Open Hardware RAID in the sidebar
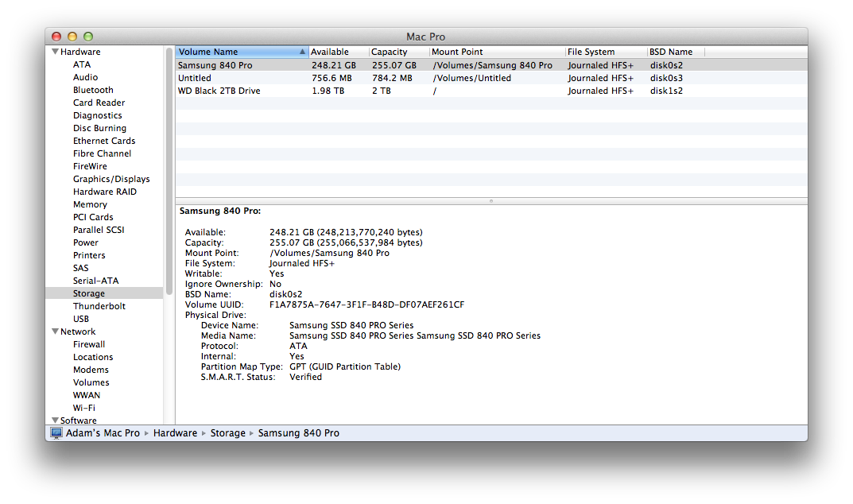Screen dimensions: 853x504 tap(104, 192)
